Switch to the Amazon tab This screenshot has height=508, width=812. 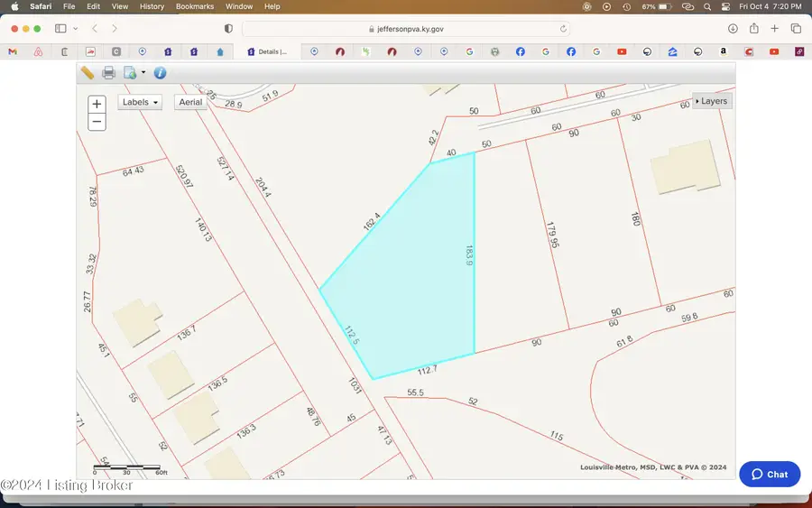point(724,51)
